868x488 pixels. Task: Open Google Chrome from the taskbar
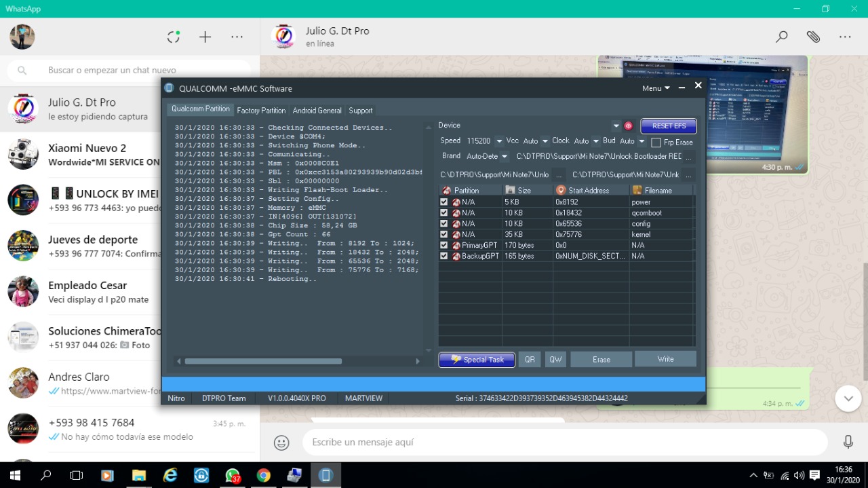coord(263,475)
